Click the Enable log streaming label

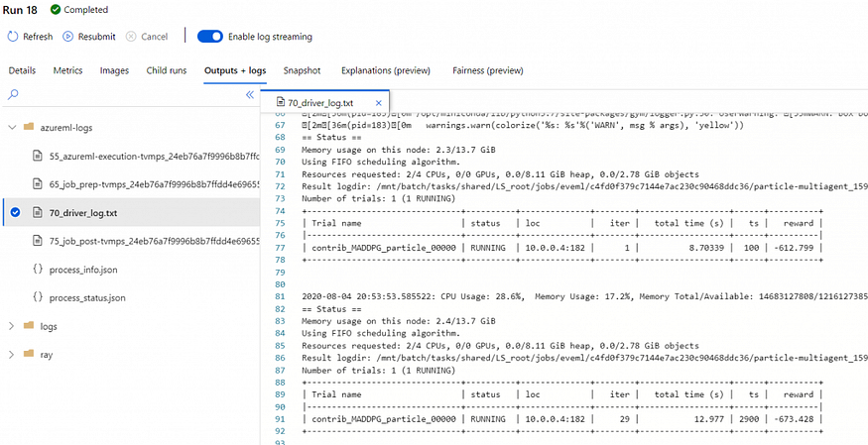coord(270,37)
